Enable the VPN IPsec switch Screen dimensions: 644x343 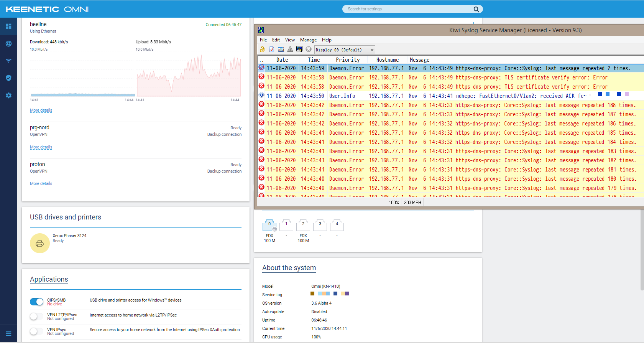tap(37, 331)
